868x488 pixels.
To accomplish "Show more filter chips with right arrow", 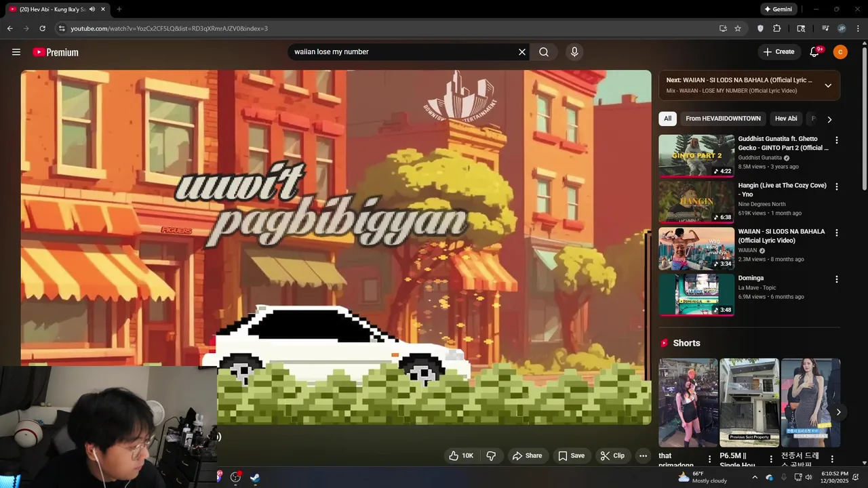I will pyautogui.click(x=829, y=119).
